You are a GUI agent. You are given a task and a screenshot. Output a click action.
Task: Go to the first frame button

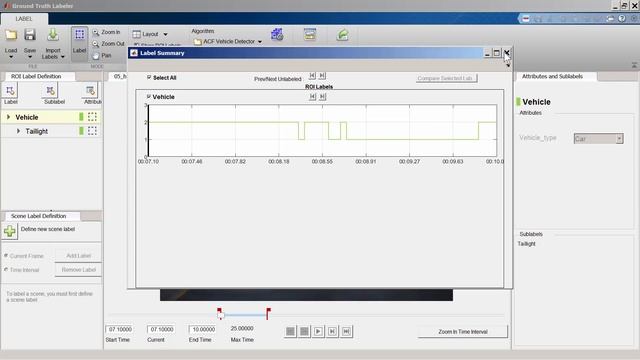tap(290, 331)
